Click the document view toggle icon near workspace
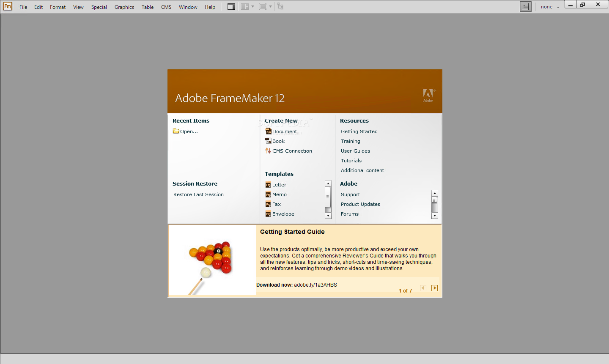The width and height of the screenshot is (609, 364). tap(526, 6)
